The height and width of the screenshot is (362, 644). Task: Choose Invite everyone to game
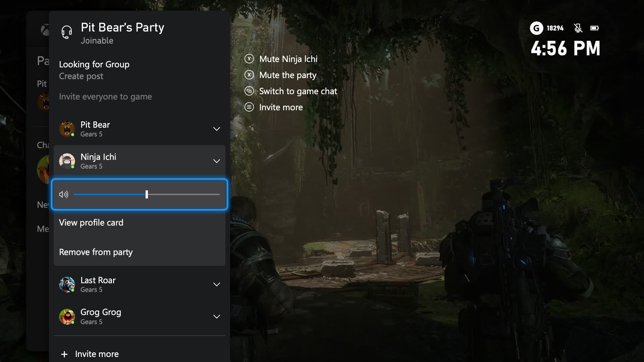105,97
